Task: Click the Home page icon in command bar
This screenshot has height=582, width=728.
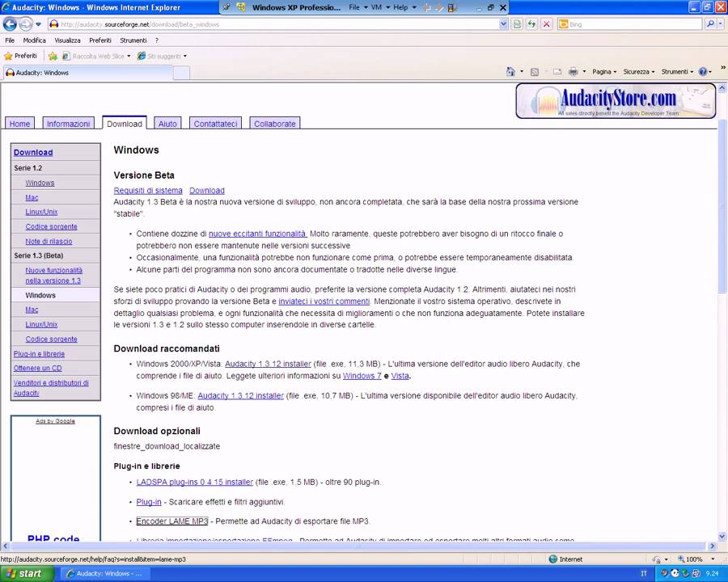Action: coord(510,71)
